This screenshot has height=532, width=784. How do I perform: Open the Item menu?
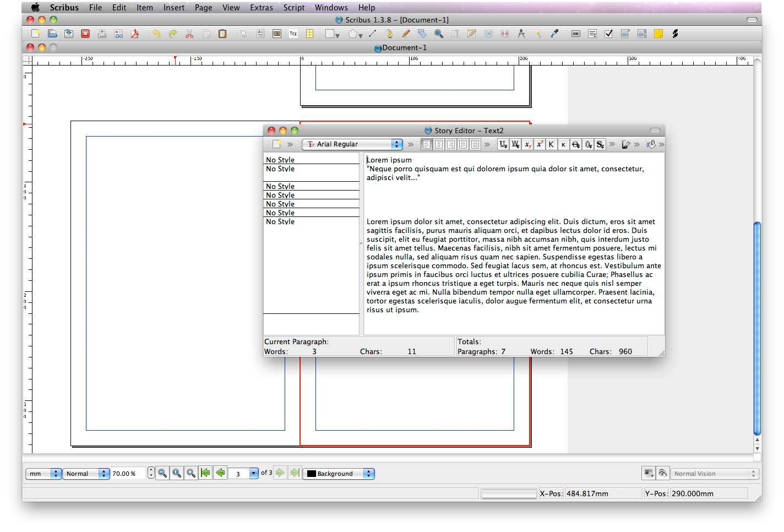coord(145,8)
